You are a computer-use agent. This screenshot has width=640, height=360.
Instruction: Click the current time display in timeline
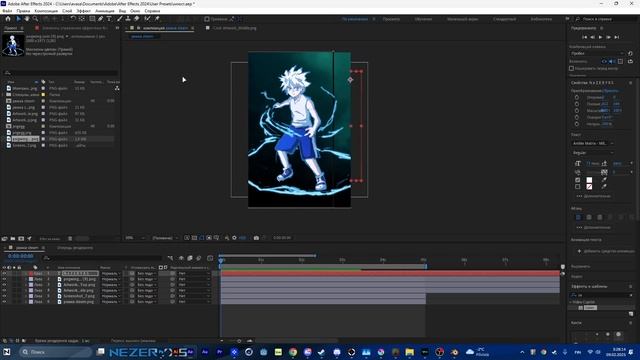[x=21, y=256]
